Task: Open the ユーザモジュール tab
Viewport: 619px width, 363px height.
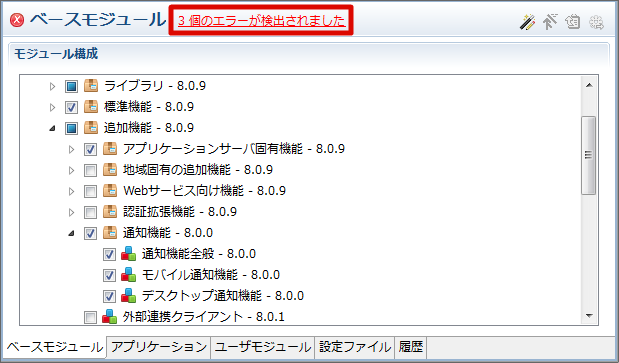Action: (263, 347)
